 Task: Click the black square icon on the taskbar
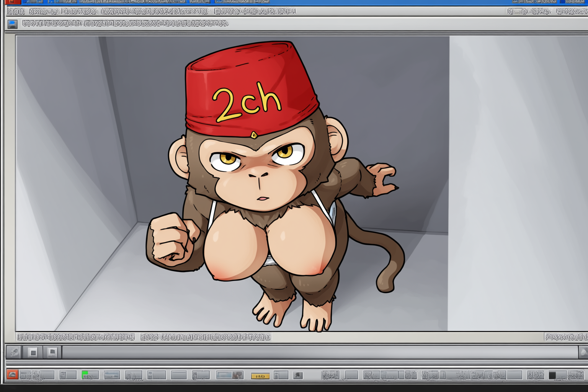pos(552,375)
